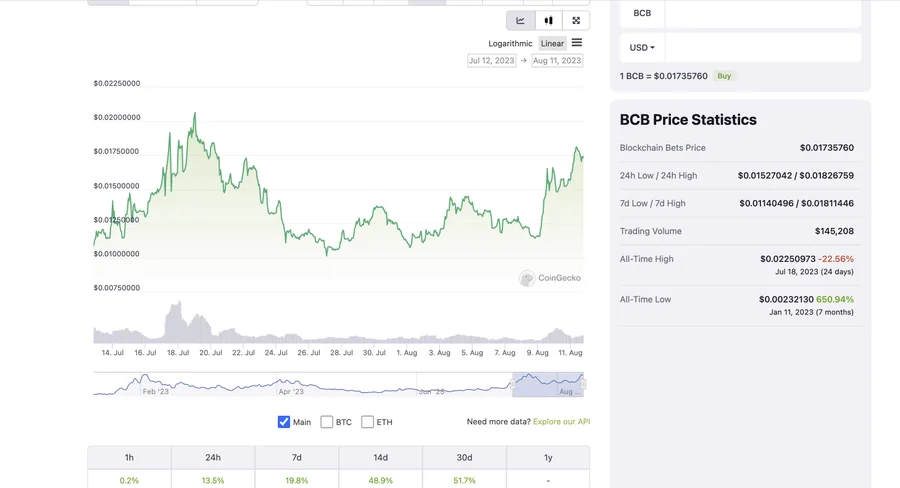The height and width of the screenshot is (488, 900).
Task: Enable the ETH comparison checkbox
Action: (368, 422)
